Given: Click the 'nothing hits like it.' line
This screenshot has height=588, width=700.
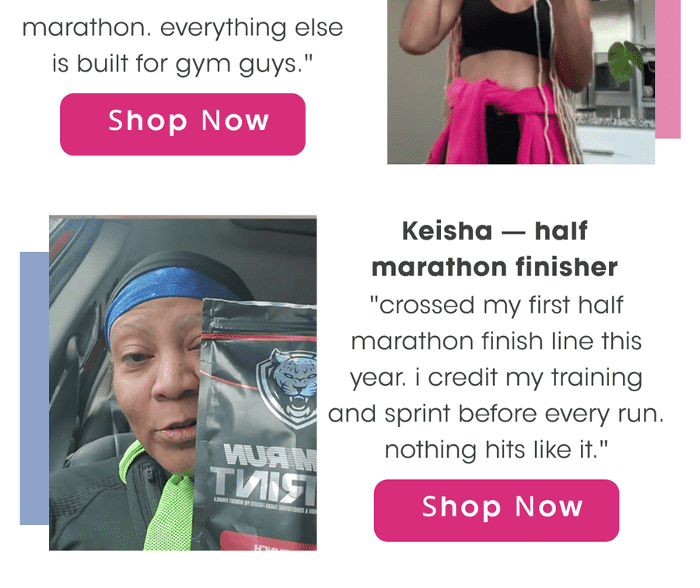Looking at the screenshot, I should [496, 450].
